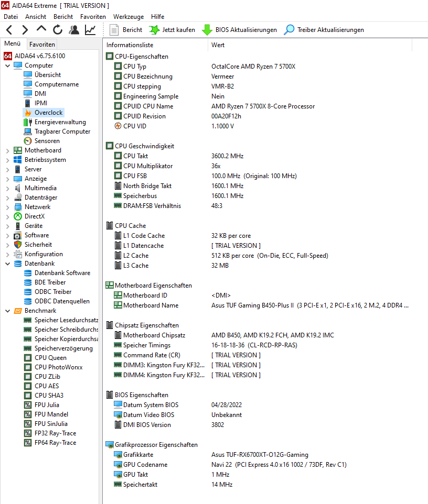Click the DMI monitor icon in tree
This screenshot has height=504, width=428.
pos(28,94)
